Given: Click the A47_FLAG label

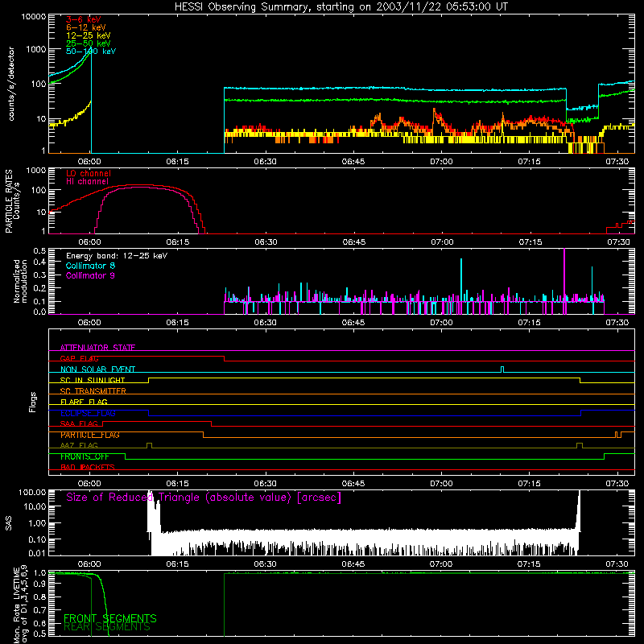Looking at the screenshot, I should (x=79, y=445).
